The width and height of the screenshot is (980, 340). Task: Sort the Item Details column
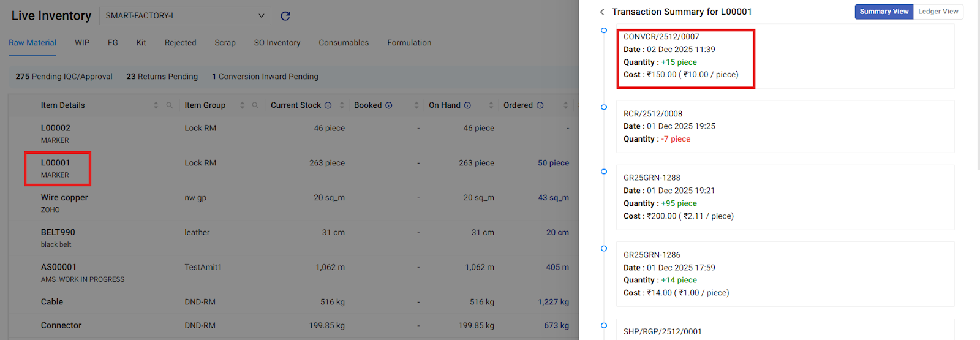156,105
